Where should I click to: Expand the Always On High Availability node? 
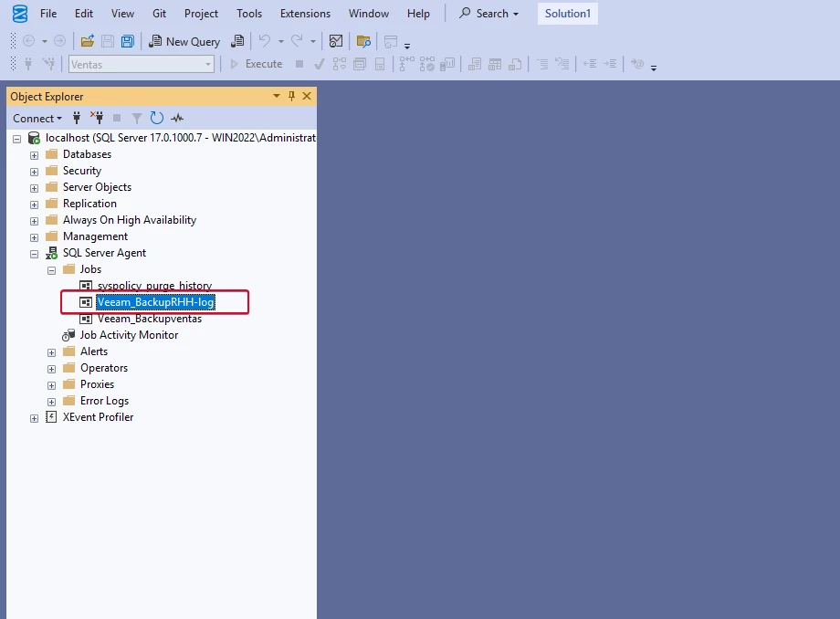(35, 221)
